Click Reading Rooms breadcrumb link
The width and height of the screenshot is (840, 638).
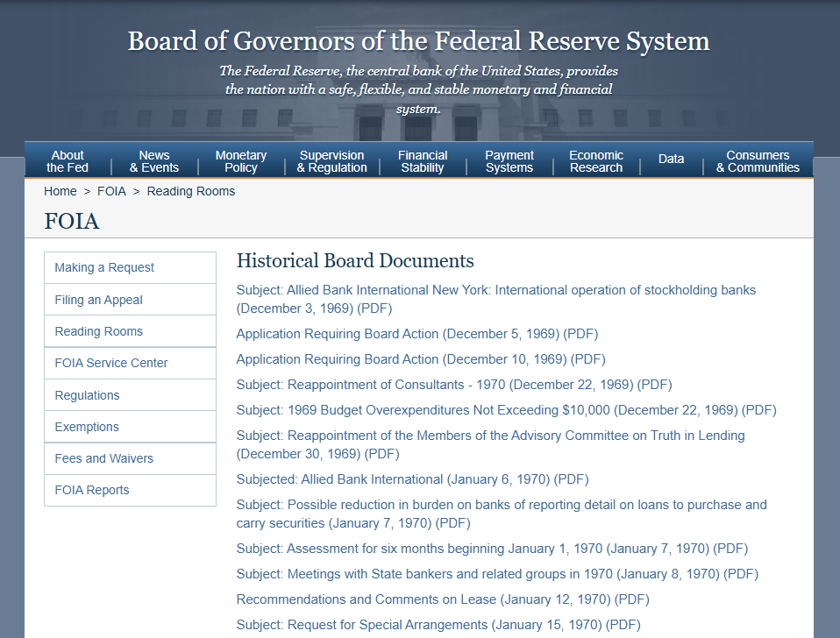[191, 191]
